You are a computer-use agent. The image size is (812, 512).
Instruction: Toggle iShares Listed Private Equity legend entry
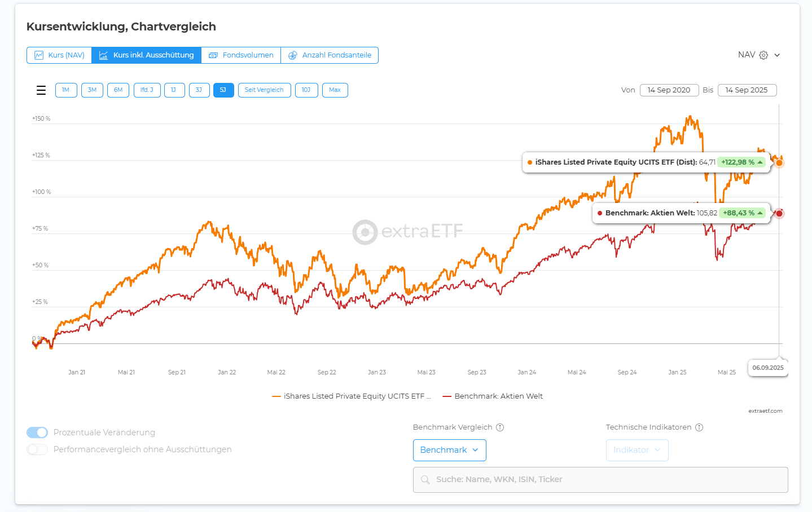(x=351, y=396)
